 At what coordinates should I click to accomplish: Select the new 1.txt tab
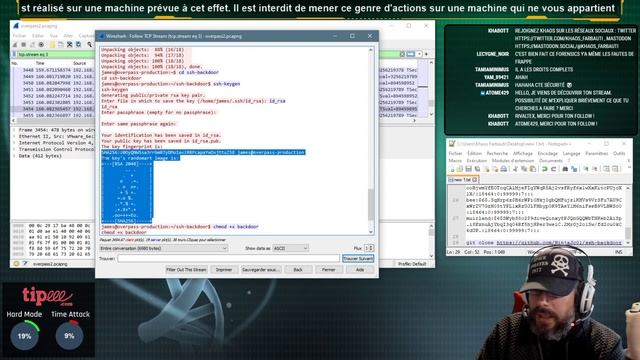[462, 180]
